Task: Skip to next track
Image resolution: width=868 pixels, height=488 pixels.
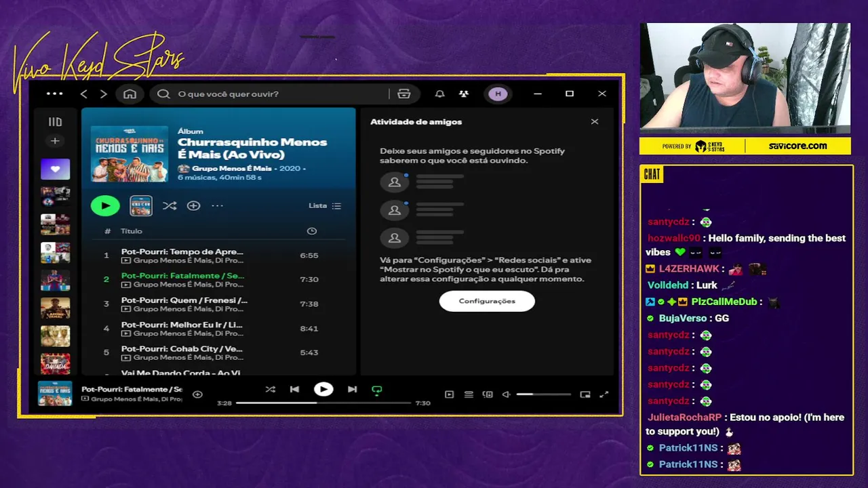Action: click(x=352, y=390)
